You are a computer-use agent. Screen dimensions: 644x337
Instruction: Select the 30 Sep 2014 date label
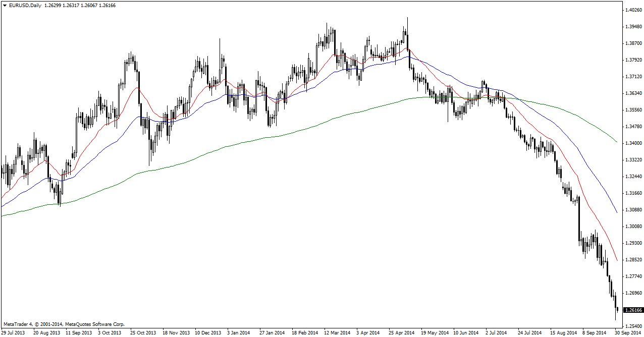pyautogui.click(x=628, y=333)
